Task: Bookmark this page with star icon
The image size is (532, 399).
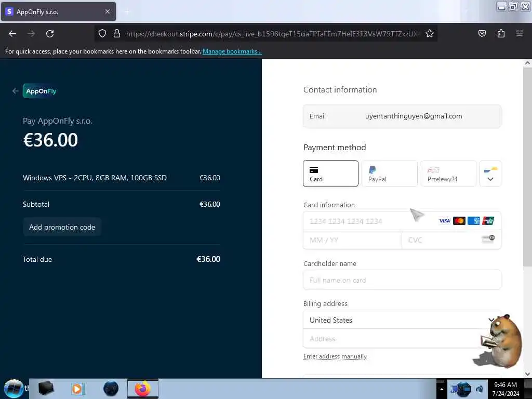Action: [x=430, y=34]
